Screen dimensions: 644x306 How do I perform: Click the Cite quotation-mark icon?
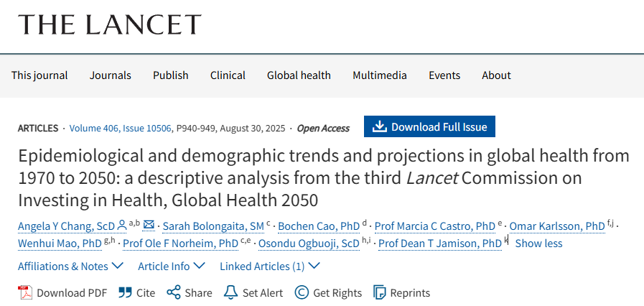[x=125, y=292]
